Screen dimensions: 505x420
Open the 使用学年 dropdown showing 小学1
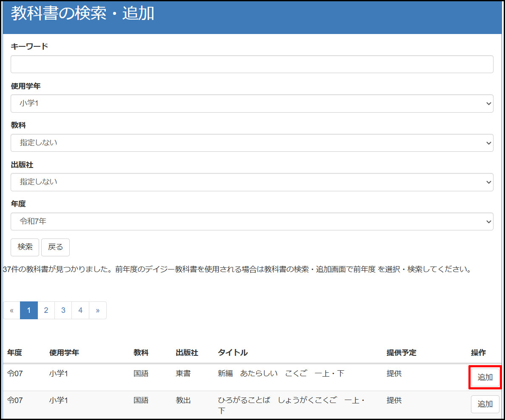252,103
